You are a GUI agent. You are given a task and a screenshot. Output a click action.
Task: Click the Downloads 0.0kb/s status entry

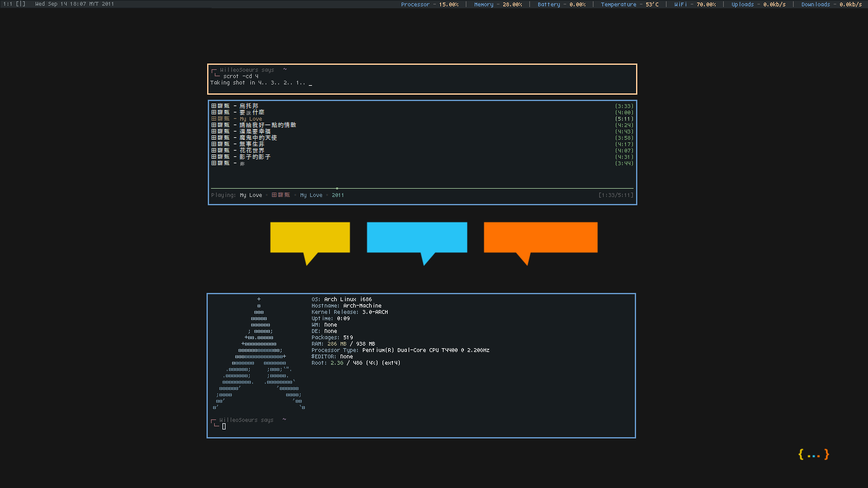(x=832, y=4)
